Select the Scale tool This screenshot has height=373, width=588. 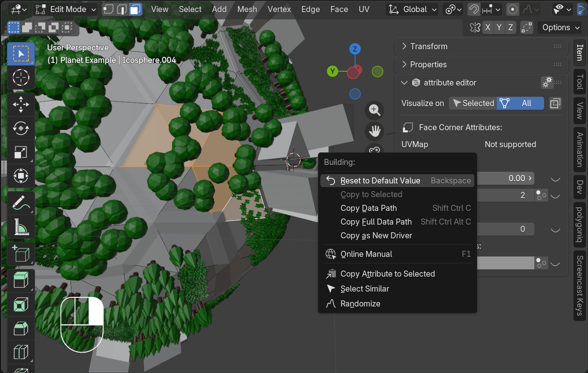pos(21,152)
